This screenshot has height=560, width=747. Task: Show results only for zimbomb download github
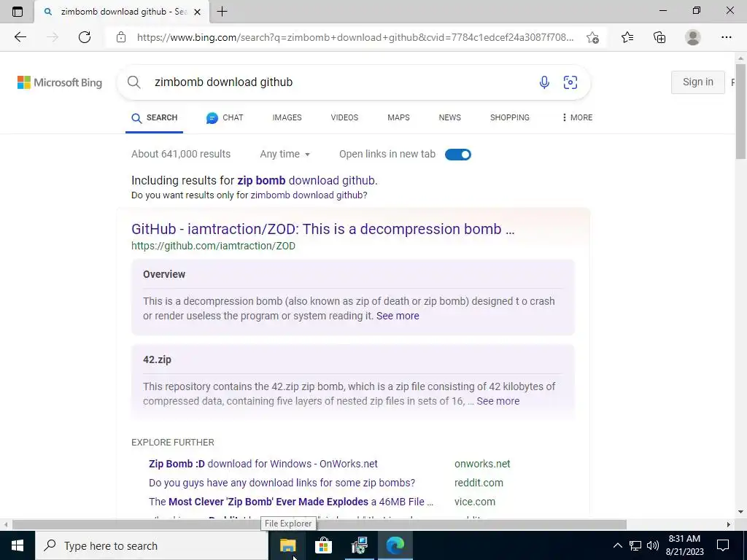click(309, 195)
